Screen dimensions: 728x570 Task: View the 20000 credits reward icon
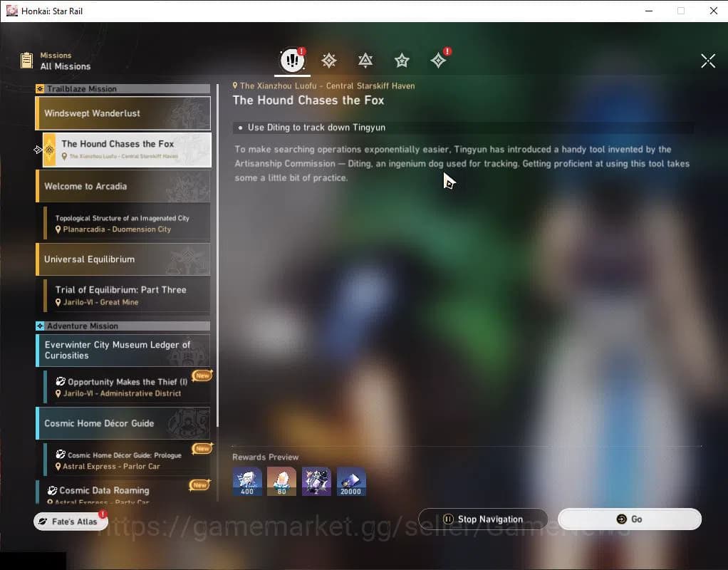[x=351, y=481]
